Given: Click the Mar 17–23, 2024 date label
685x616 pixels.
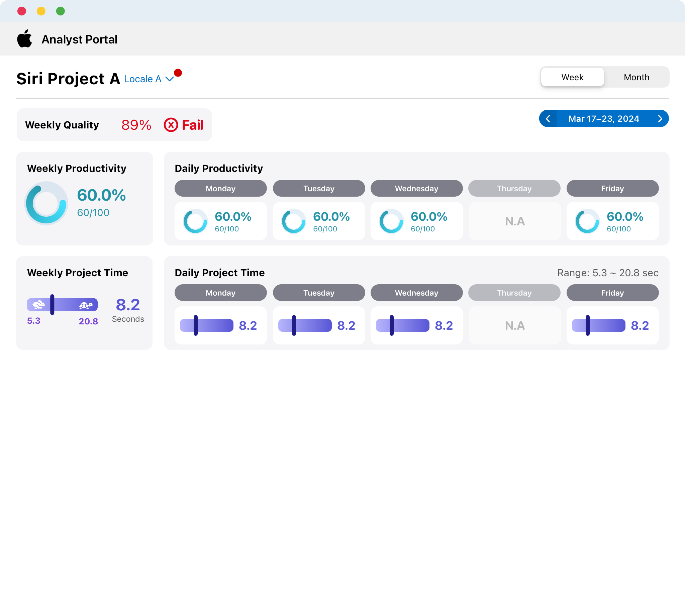Looking at the screenshot, I should click(x=604, y=119).
